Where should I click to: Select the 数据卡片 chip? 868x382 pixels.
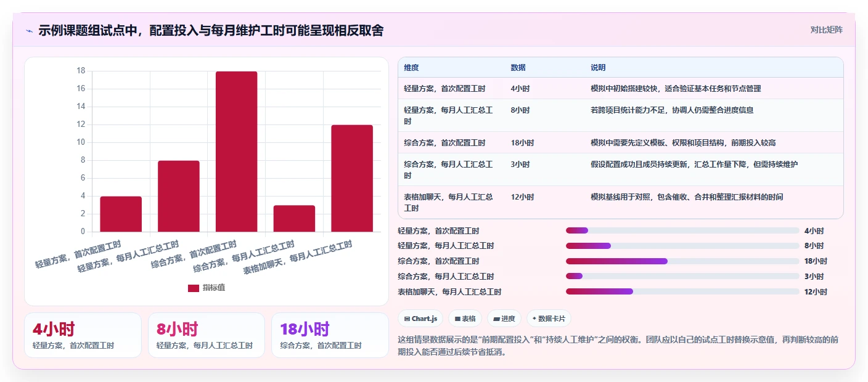(x=549, y=319)
